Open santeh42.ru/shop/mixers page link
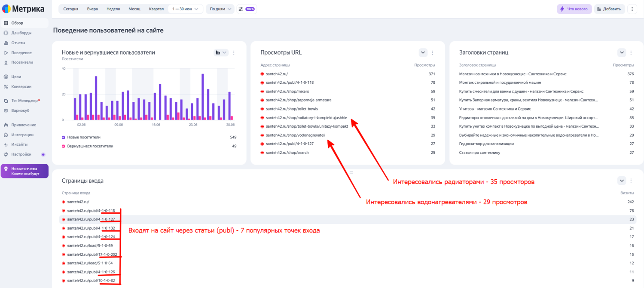The width and height of the screenshot is (644, 288). pyautogui.click(x=287, y=91)
